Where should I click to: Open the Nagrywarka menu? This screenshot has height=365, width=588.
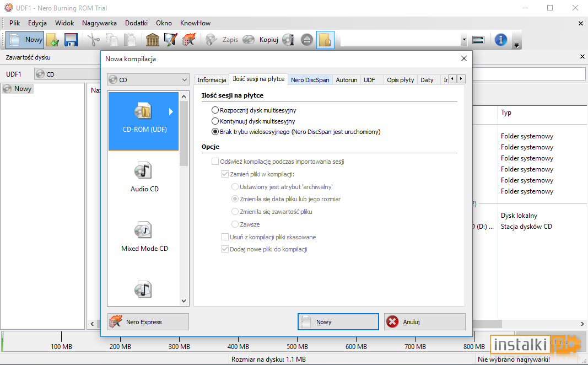click(99, 23)
